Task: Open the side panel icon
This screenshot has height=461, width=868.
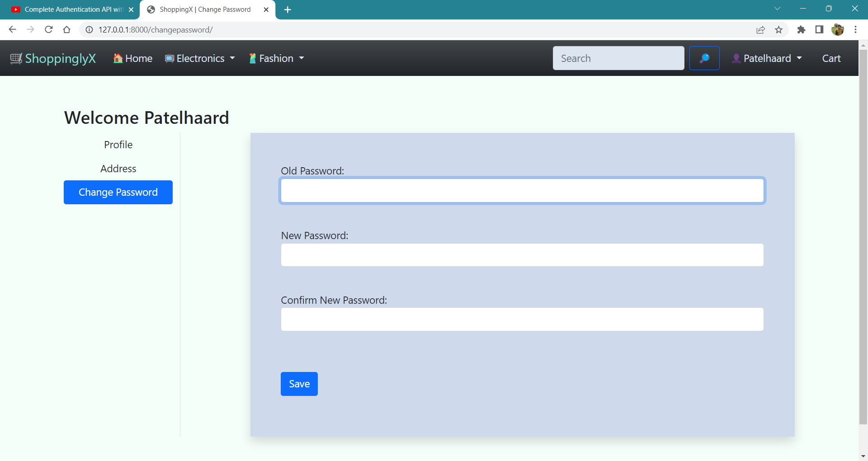Action: 819,30
